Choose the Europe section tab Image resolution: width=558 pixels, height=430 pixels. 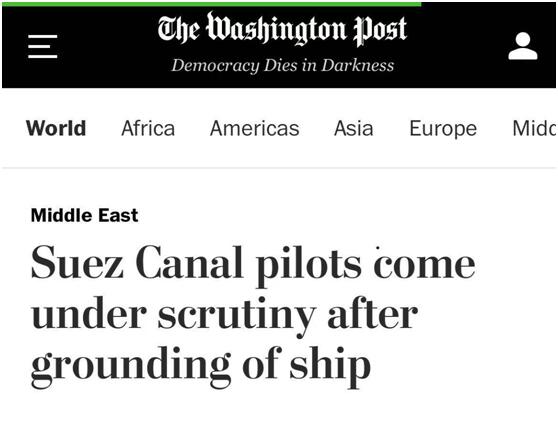[x=443, y=129]
